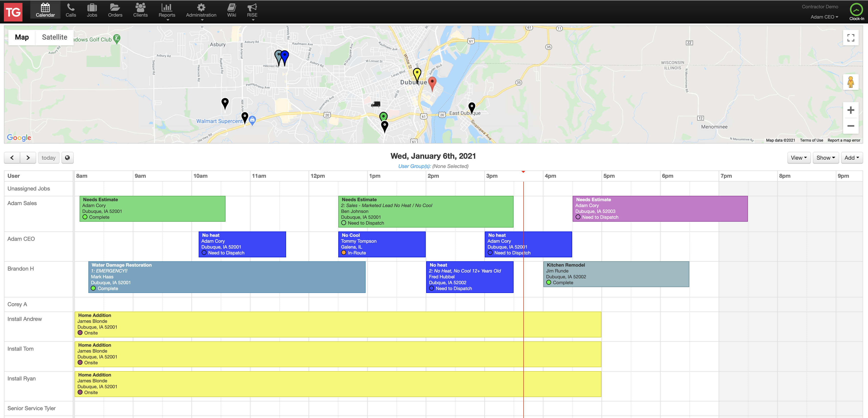Zoom in on the map
Viewport: 868px width, 418px height.
850,110
